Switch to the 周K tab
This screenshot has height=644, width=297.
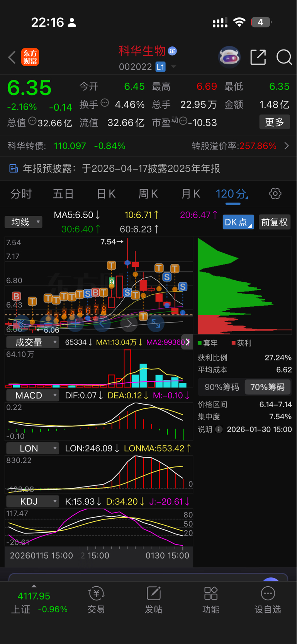pyautogui.click(x=148, y=194)
